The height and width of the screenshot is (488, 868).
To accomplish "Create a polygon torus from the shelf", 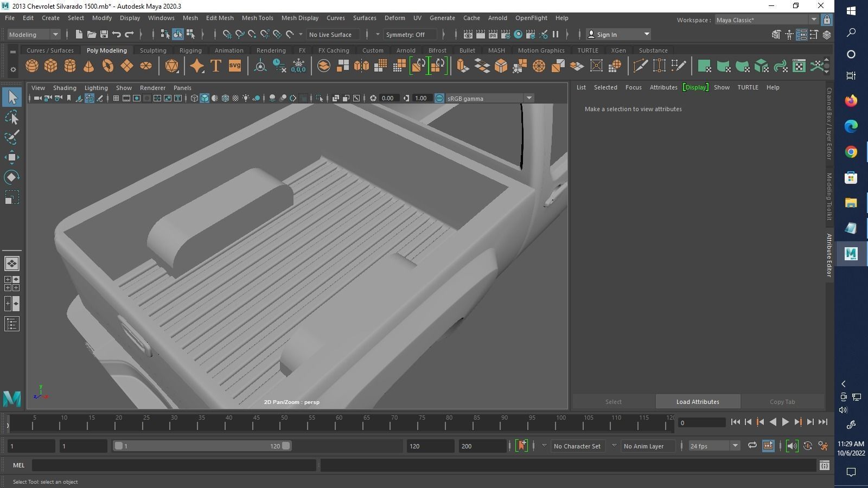I will click(x=107, y=66).
